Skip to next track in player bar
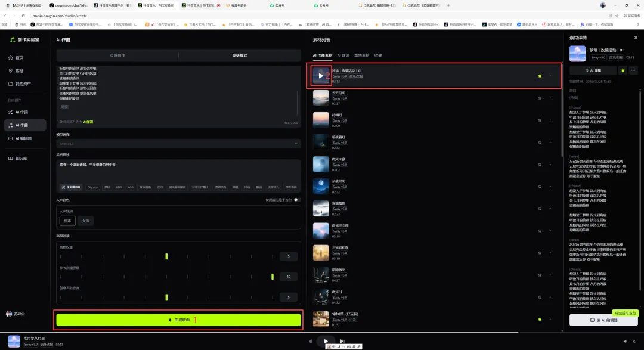Image resolution: width=644 pixels, height=350 pixels. [342, 341]
